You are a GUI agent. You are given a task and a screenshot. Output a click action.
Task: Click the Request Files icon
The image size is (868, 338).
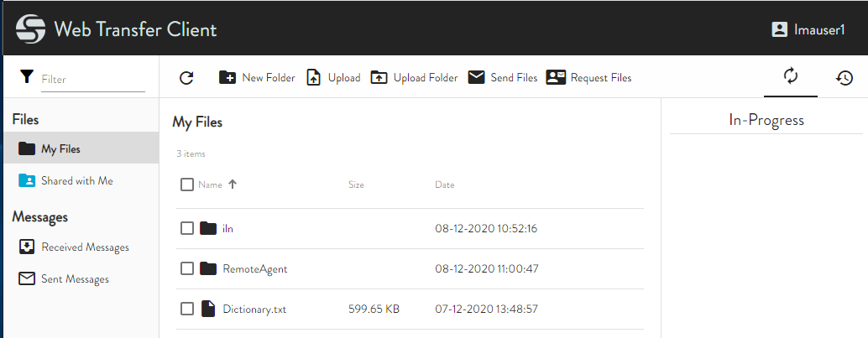pos(556,78)
